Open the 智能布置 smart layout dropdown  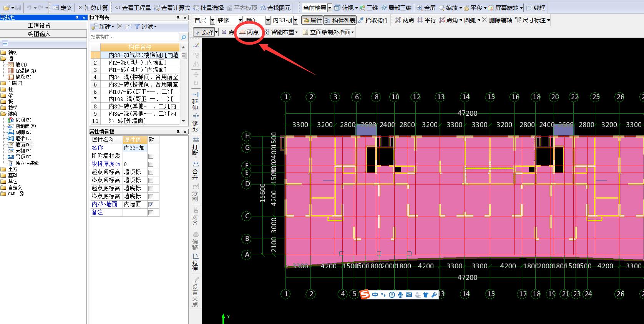tap(281, 32)
